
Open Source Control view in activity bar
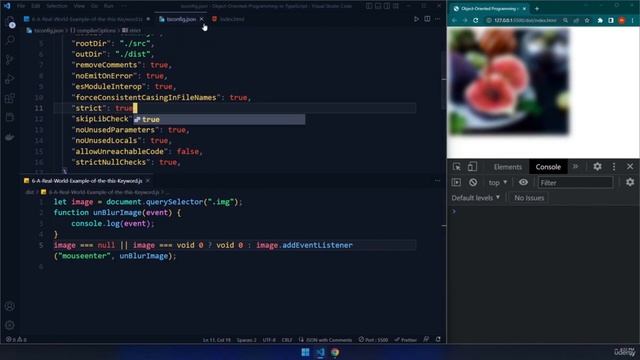point(10,60)
